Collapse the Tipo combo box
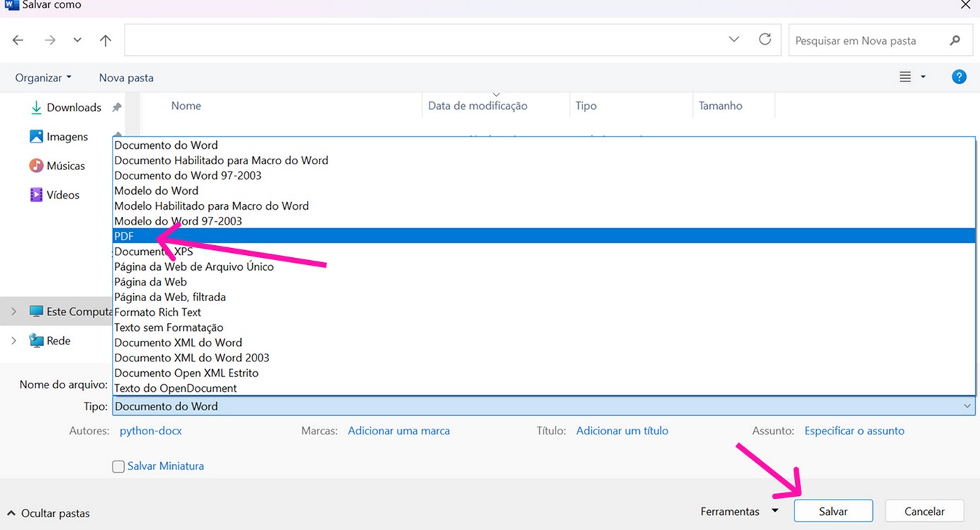This screenshot has height=530, width=980. coord(967,406)
